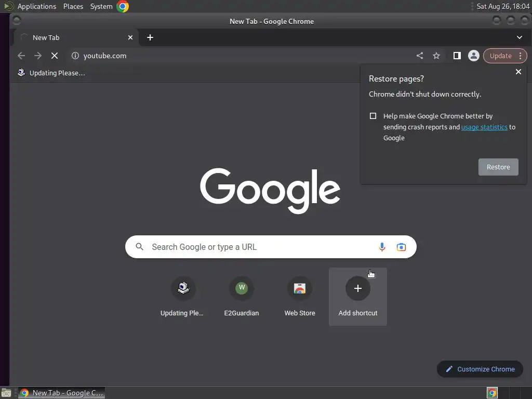
Task: Open the Updating Ple... shortcut tile
Action: click(x=183, y=297)
